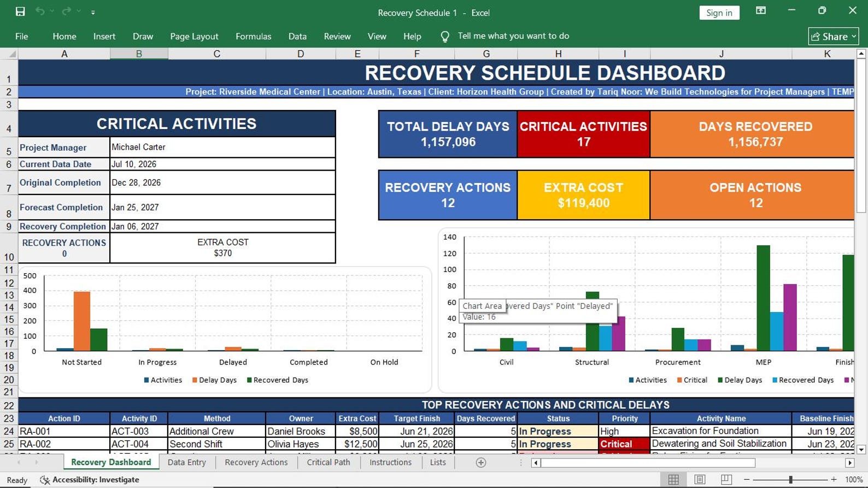Click the Save icon in the title bar

[20, 11]
